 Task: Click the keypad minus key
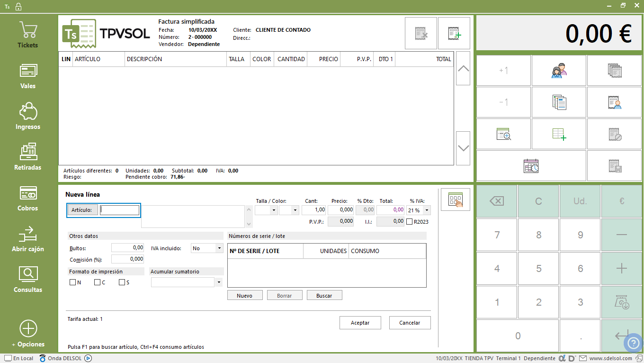tap(622, 235)
